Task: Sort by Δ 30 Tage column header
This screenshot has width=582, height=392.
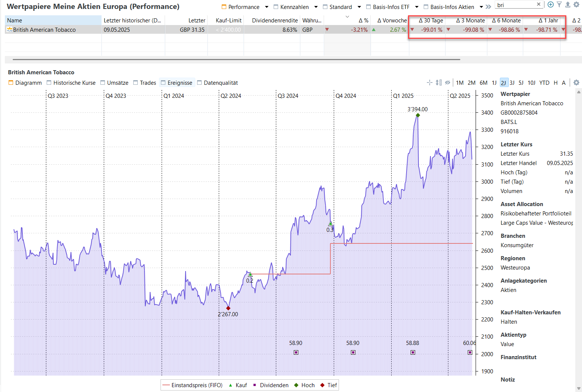Action: point(427,21)
